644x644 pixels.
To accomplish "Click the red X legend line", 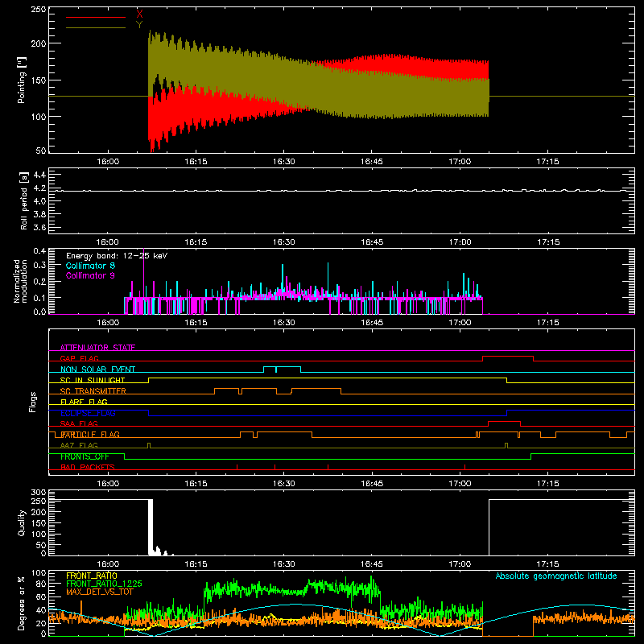I will click(96, 17).
